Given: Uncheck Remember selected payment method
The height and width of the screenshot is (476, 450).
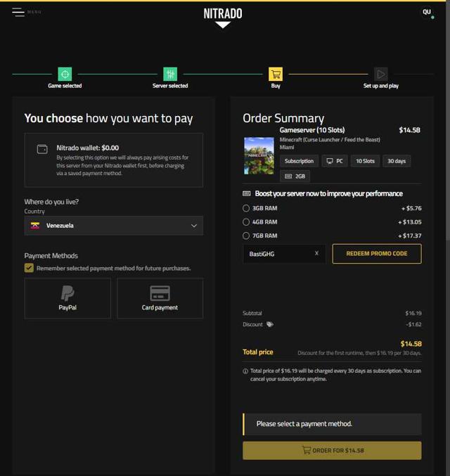Looking at the screenshot, I should coord(29,268).
